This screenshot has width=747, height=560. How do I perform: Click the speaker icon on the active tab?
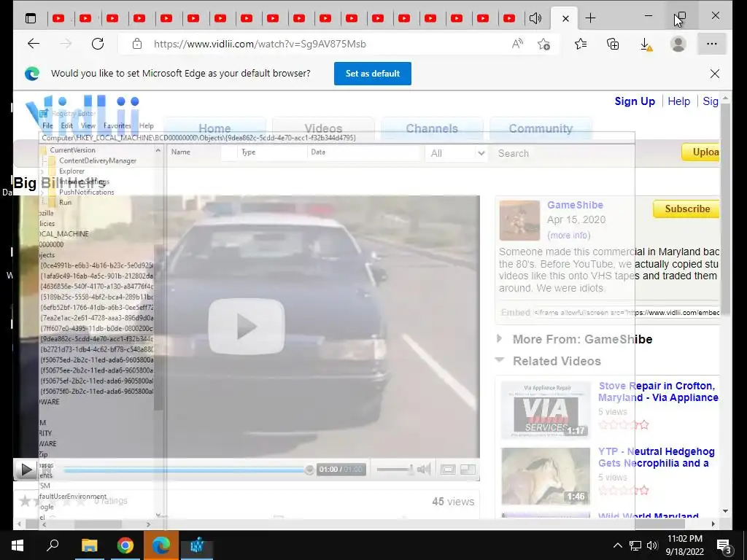535,18
